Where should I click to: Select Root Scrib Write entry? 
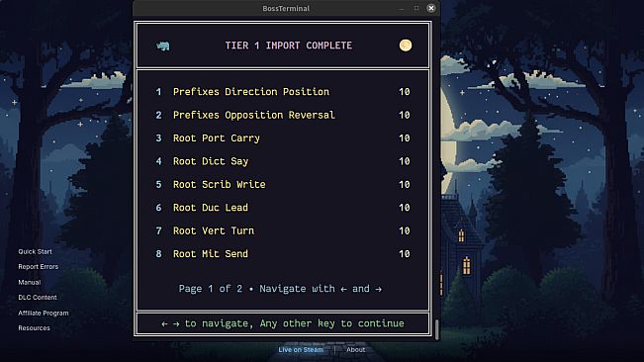pyautogui.click(x=283, y=184)
